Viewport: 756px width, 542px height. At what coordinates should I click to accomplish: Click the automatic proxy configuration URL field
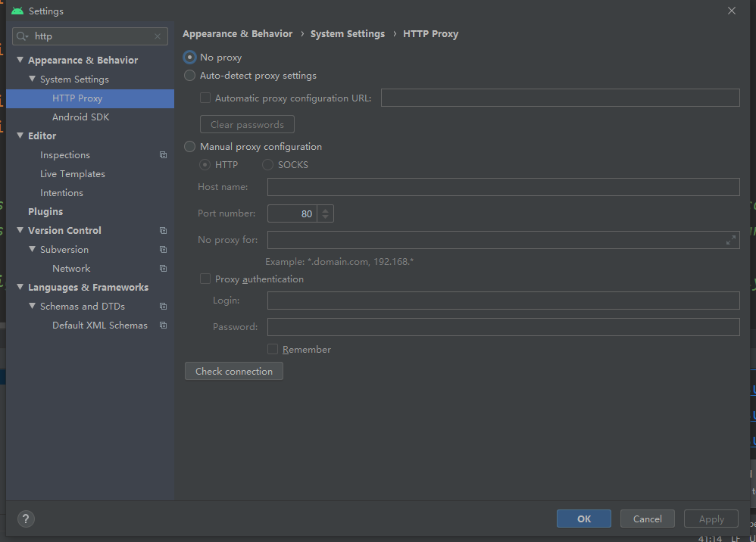pos(561,98)
